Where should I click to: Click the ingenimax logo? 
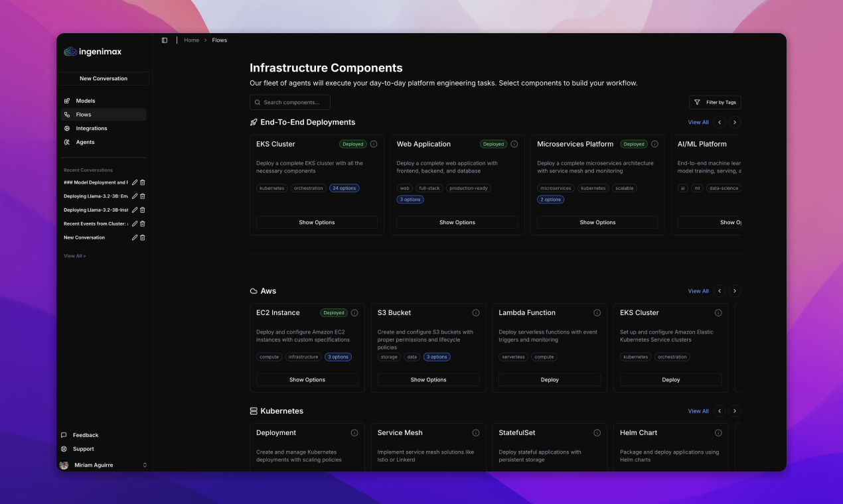(93, 52)
